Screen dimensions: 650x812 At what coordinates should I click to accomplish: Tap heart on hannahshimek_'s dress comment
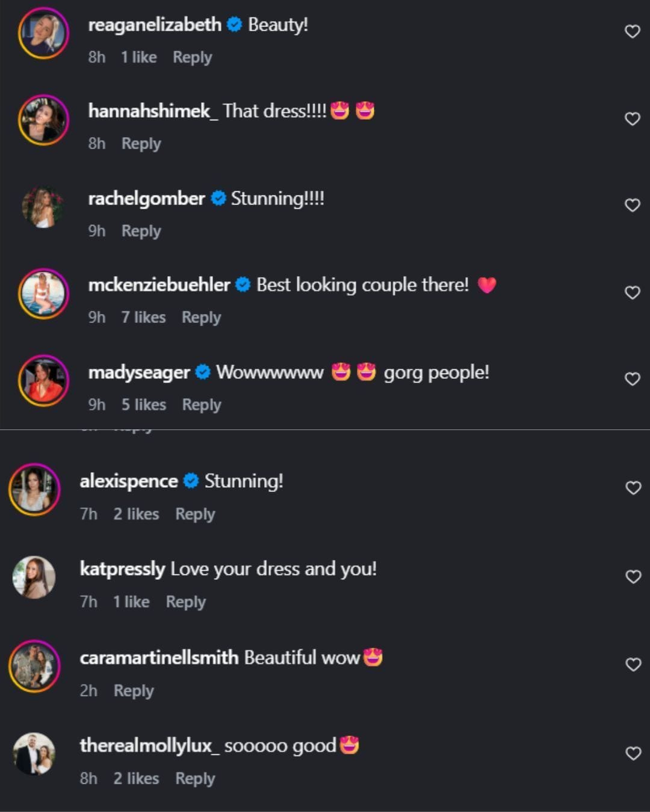[x=632, y=118]
